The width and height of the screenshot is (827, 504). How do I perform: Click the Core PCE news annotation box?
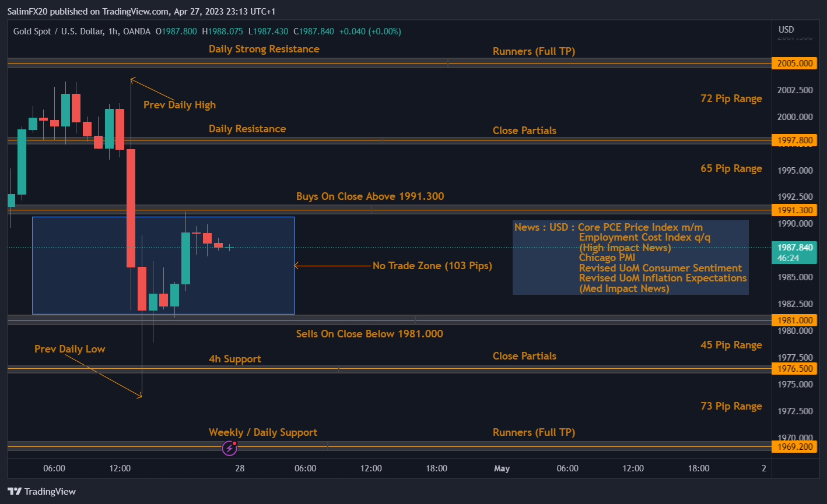click(x=630, y=258)
